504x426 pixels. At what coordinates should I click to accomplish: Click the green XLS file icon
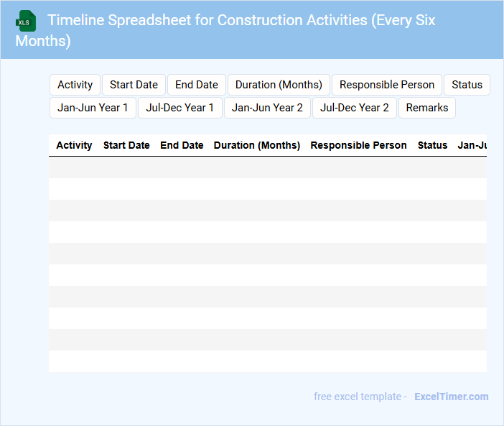pos(26,21)
